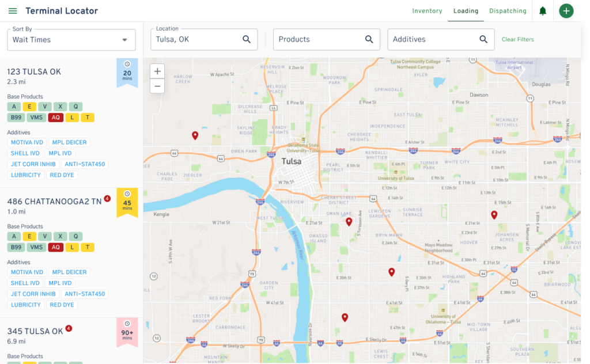The height and width of the screenshot is (364, 590).
Task: Click VMS chip under 486 CHATTANOOGA2 TN
Action: (x=36, y=247)
